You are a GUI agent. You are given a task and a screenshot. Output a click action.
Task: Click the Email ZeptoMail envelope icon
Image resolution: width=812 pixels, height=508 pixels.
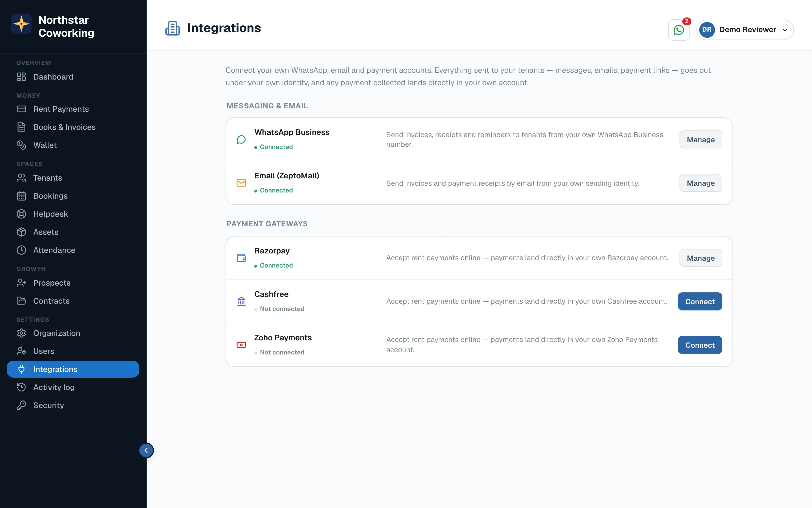tap(241, 183)
